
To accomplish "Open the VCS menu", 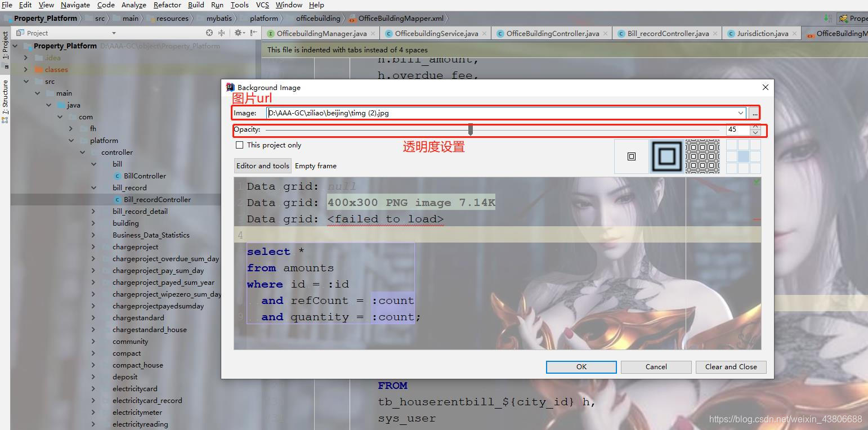I will tap(262, 5).
